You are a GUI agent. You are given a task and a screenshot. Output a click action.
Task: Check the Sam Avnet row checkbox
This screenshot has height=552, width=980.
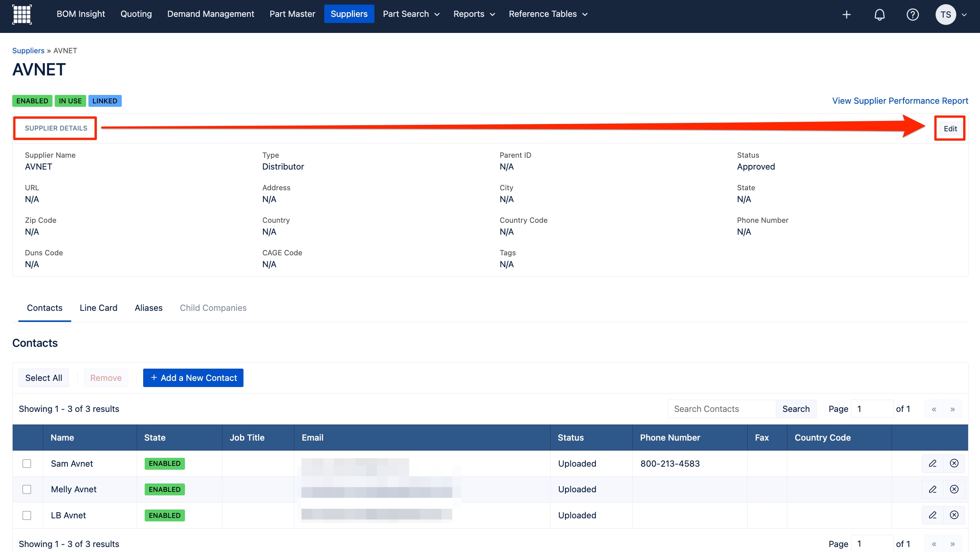(x=27, y=464)
